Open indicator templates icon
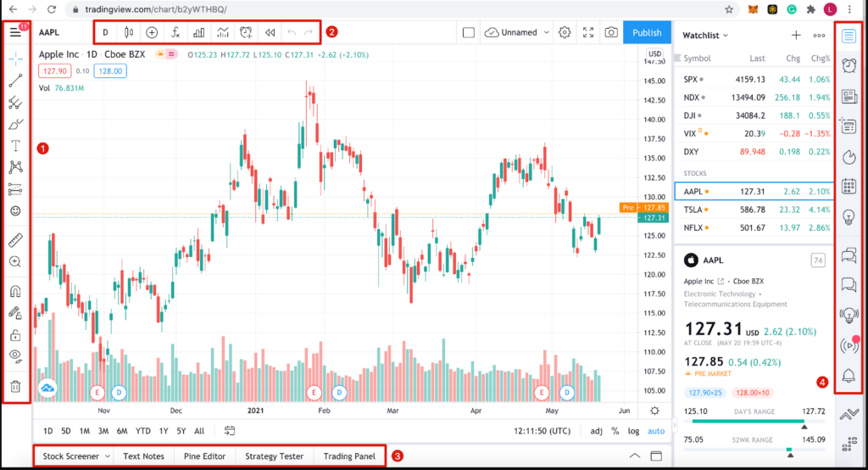868x470 pixels. (223, 32)
